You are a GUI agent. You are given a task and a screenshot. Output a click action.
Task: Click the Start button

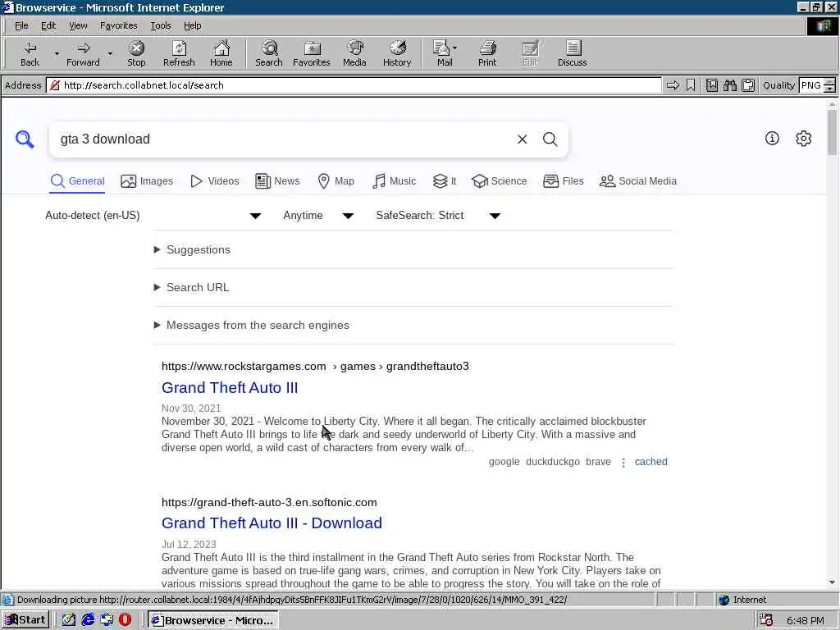click(25, 620)
